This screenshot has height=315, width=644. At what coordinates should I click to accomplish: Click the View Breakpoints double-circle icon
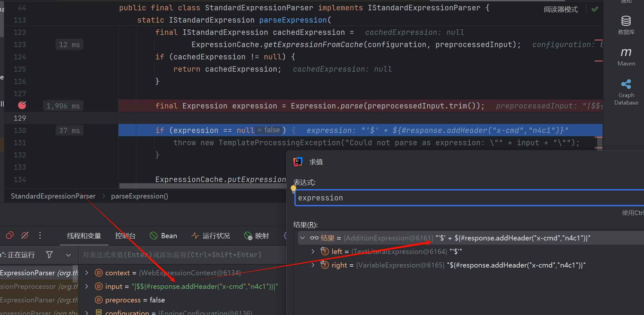click(x=10, y=236)
